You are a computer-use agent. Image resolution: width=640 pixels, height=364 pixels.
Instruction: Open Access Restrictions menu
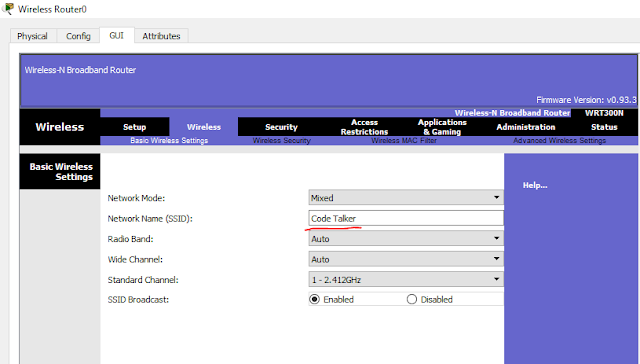click(x=364, y=127)
